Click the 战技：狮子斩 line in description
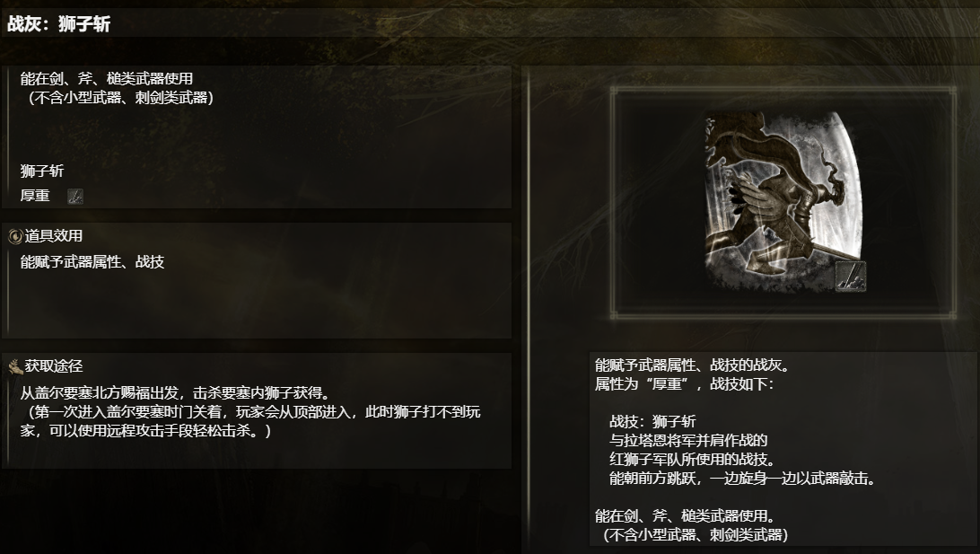Screen dimensions: 980x554 tap(652, 421)
